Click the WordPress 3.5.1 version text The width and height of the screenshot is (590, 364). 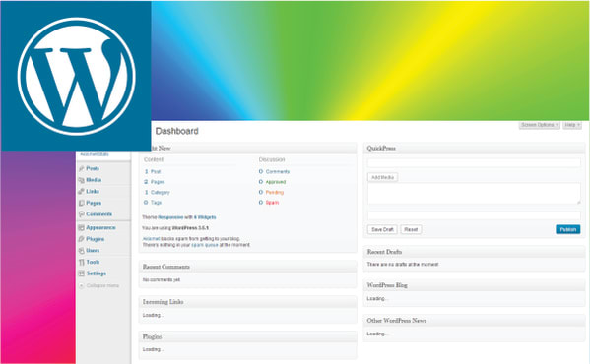click(190, 228)
